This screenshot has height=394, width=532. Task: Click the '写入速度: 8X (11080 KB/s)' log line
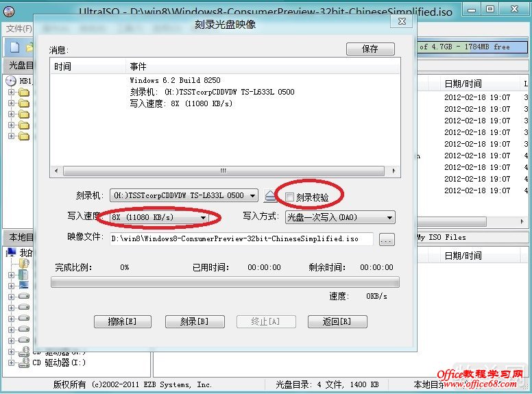[181, 103]
